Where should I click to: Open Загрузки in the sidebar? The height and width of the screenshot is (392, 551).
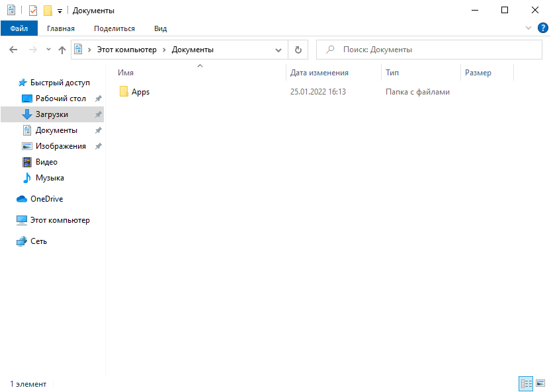click(x=52, y=114)
